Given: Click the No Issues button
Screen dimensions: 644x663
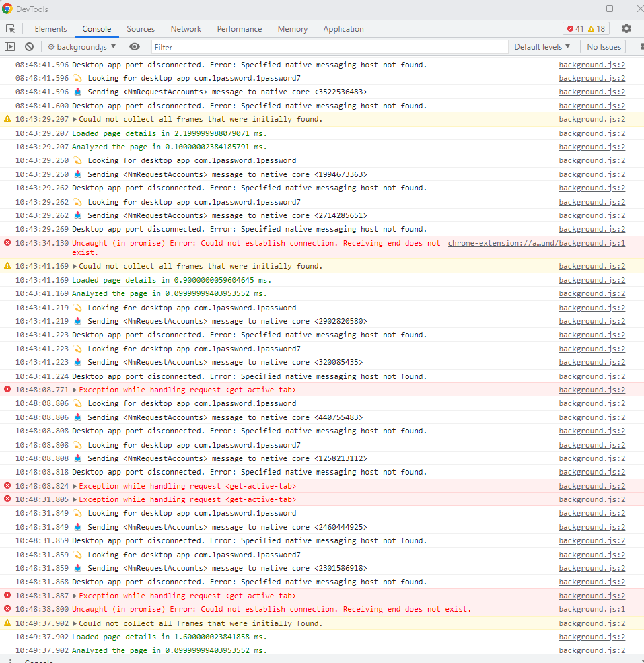Looking at the screenshot, I should tap(604, 47).
